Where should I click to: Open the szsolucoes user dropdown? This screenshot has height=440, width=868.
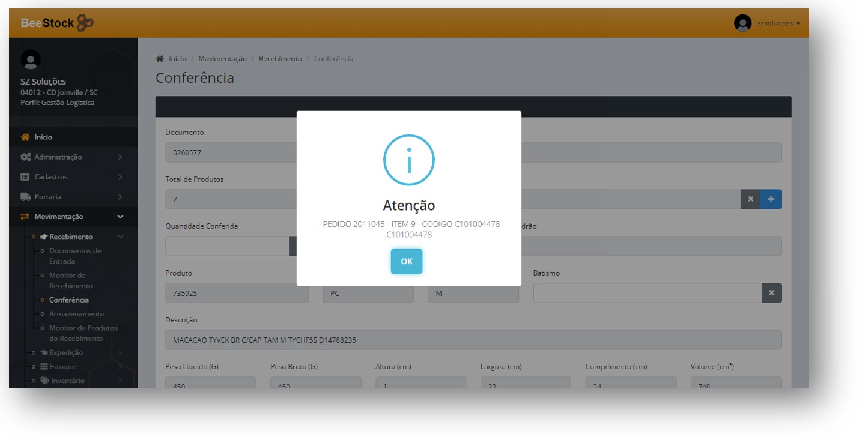click(778, 23)
